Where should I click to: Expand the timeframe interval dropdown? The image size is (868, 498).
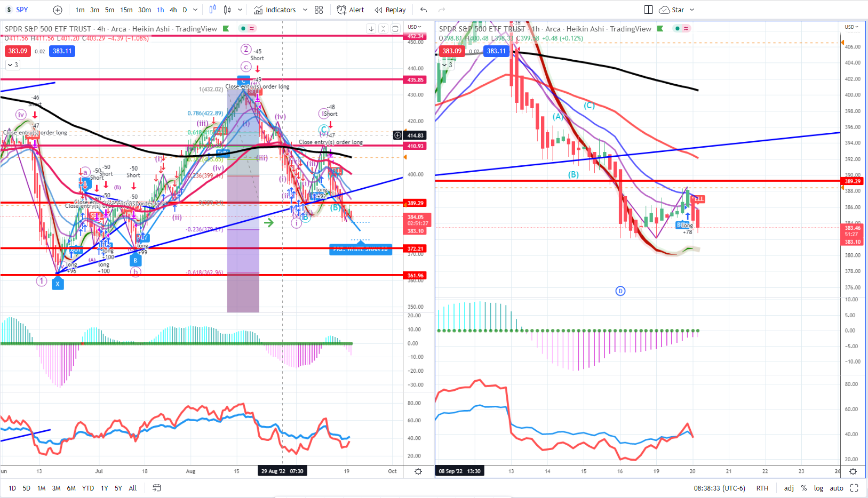(195, 10)
